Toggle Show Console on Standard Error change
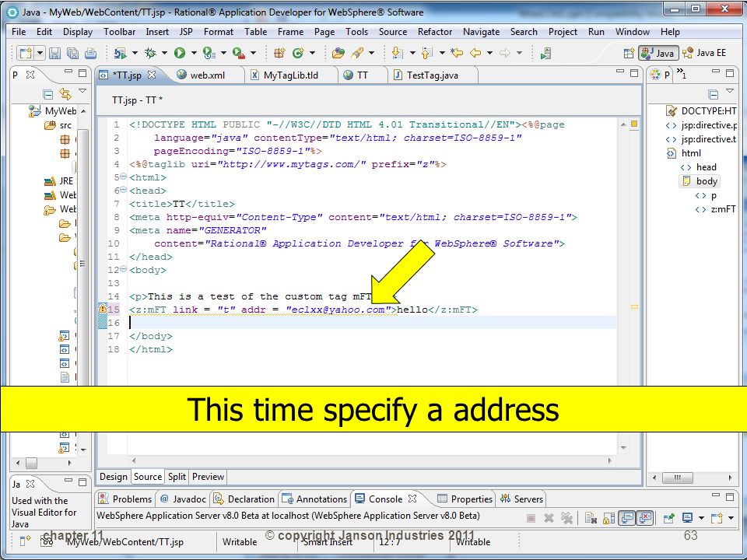 click(x=644, y=518)
